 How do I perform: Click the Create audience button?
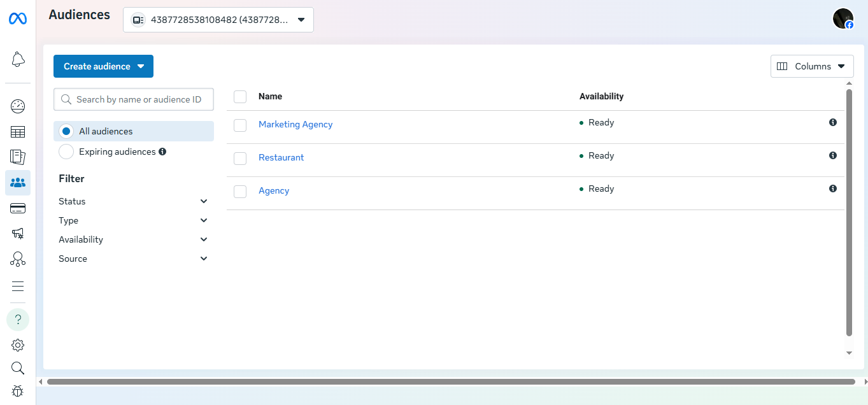coord(103,66)
